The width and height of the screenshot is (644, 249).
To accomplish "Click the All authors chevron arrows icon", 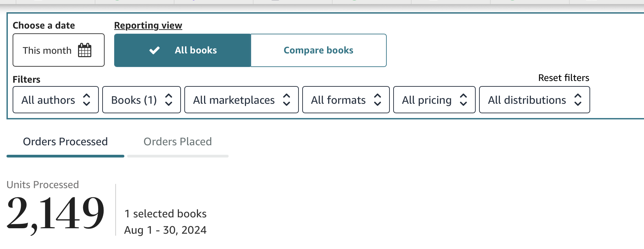I will (x=87, y=100).
